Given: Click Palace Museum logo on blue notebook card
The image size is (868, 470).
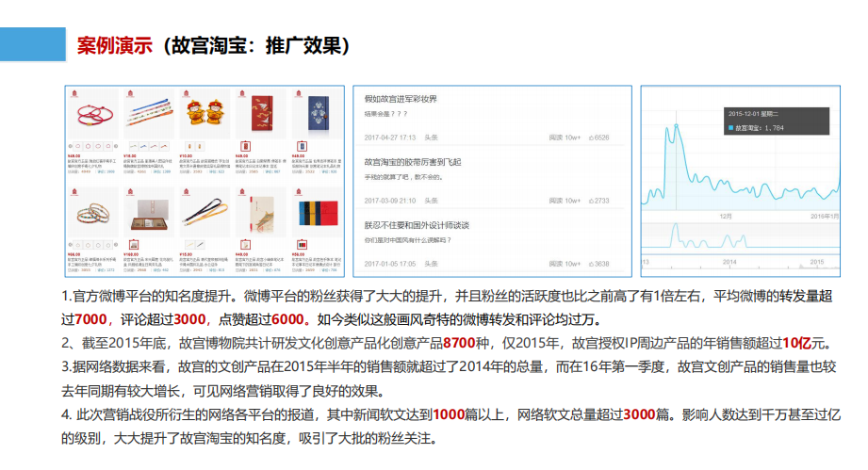Looking at the screenshot, I should click(299, 93).
